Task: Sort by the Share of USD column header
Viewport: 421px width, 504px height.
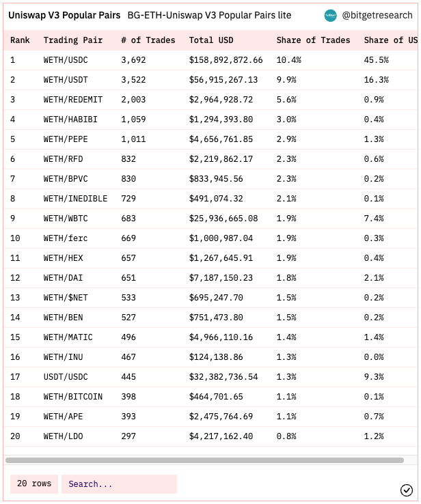Action: click(x=390, y=40)
